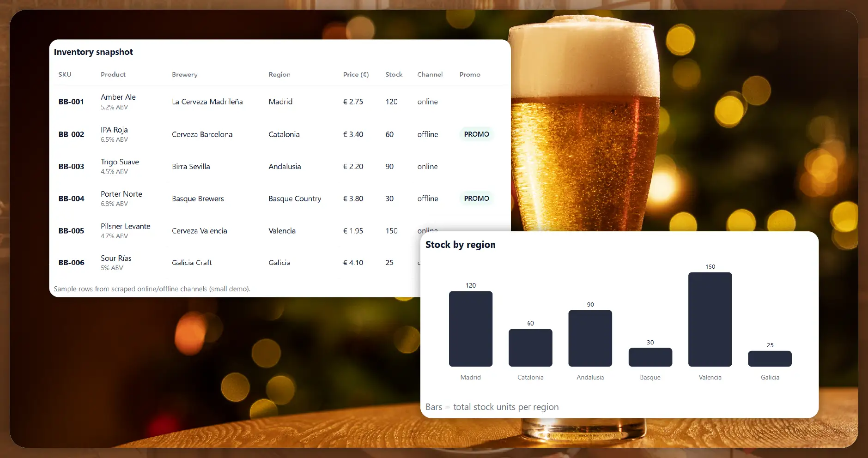Click the Stock by region chart title
This screenshot has width=868, height=458.
pos(460,245)
